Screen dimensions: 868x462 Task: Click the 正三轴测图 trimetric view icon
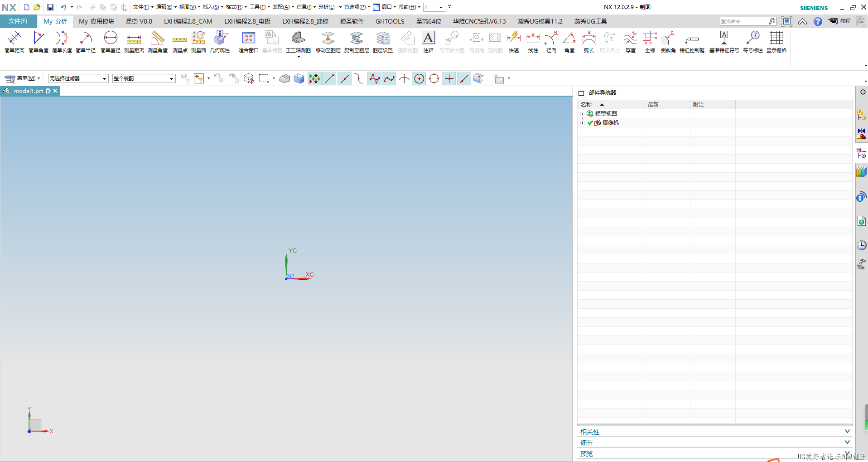tap(299, 42)
